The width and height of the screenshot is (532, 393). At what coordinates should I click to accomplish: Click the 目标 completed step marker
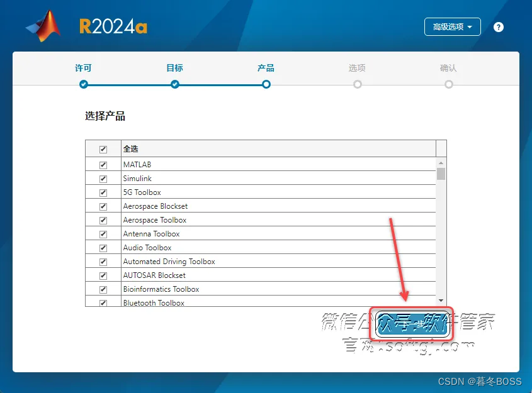(175, 84)
